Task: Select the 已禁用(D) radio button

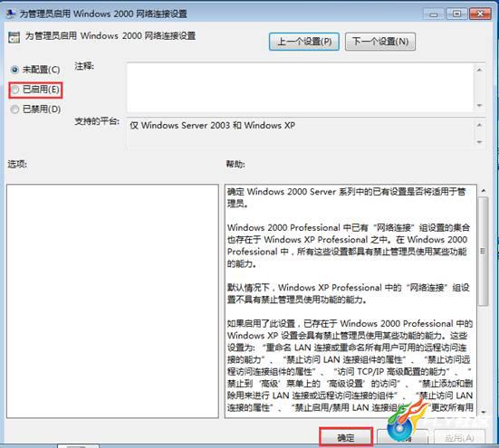Action: [14, 110]
